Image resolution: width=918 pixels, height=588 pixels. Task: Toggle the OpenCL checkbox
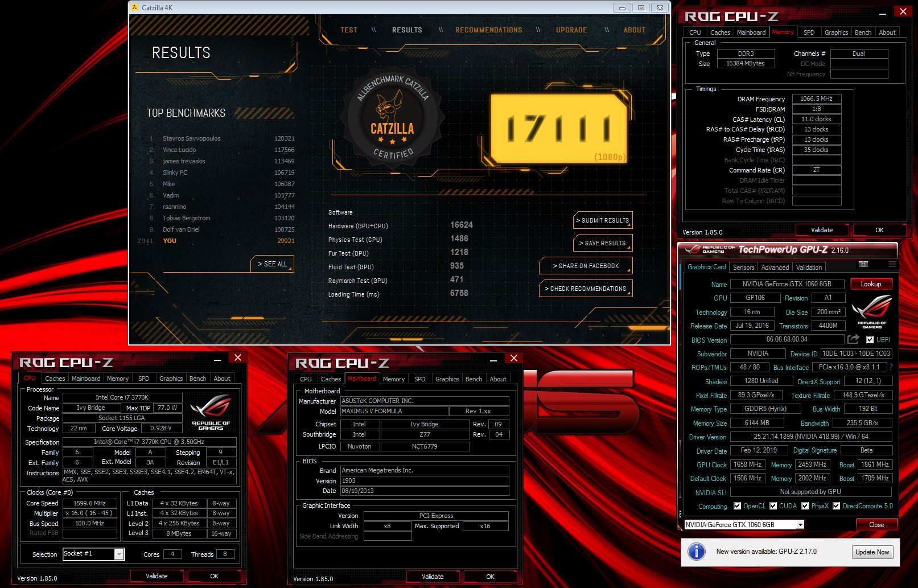point(737,506)
